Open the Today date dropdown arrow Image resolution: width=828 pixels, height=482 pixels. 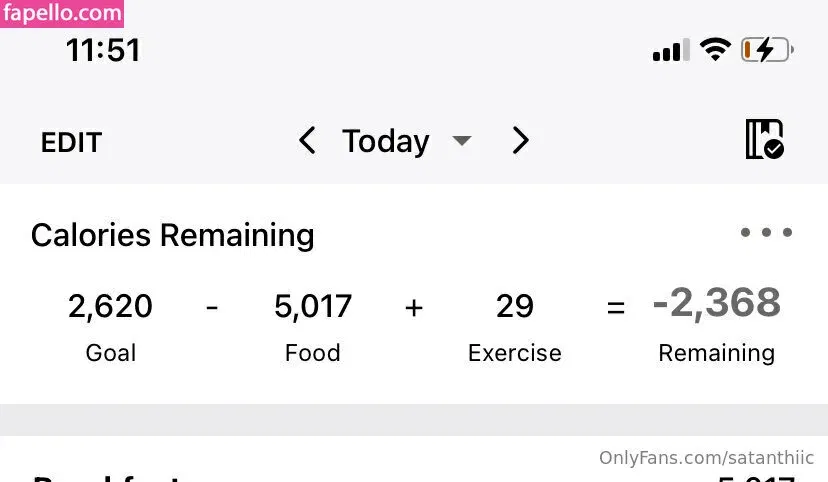click(461, 141)
